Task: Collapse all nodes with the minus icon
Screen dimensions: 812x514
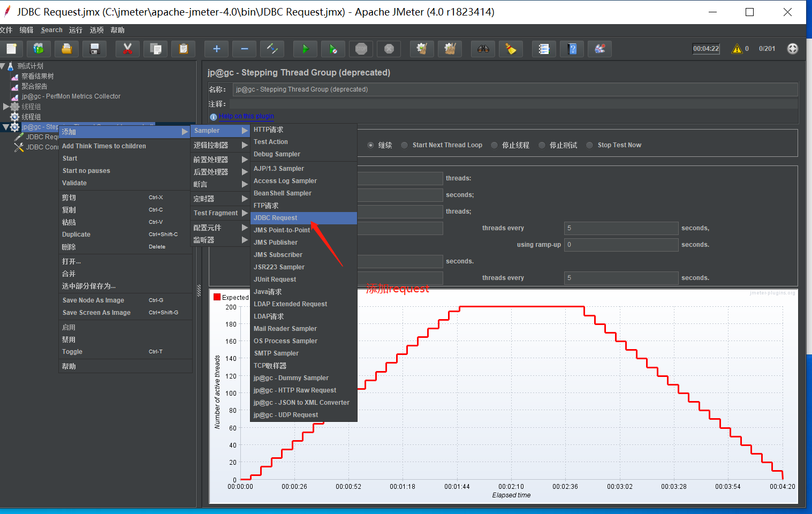Action: click(244, 49)
